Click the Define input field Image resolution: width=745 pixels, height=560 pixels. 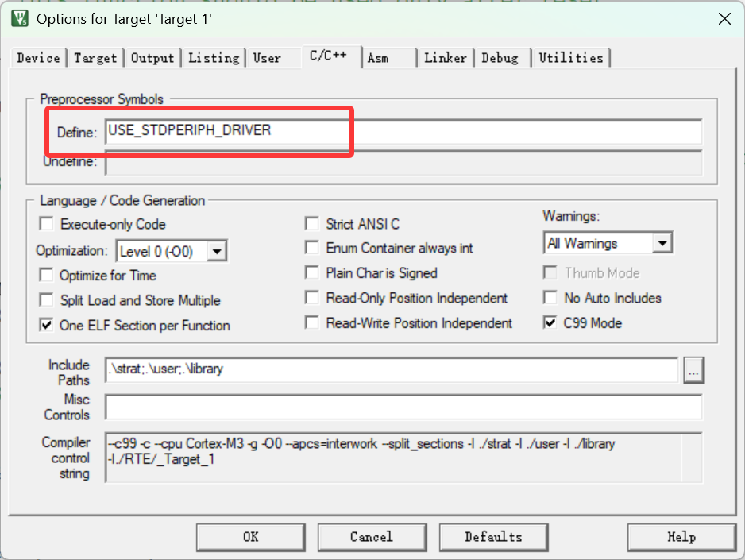pos(403,132)
